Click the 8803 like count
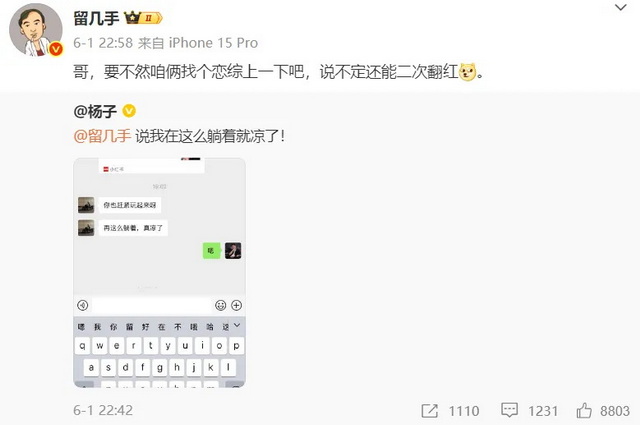 (615, 411)
